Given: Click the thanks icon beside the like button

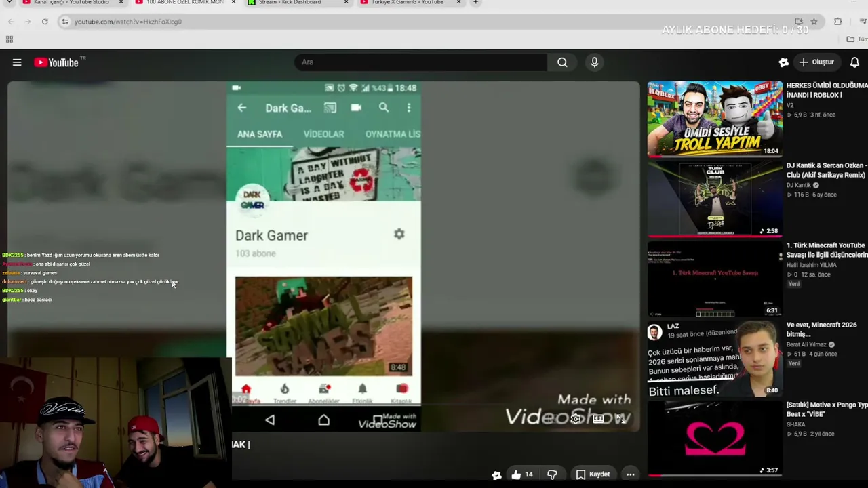Looking at the screenshot, I should coord(496,475).
